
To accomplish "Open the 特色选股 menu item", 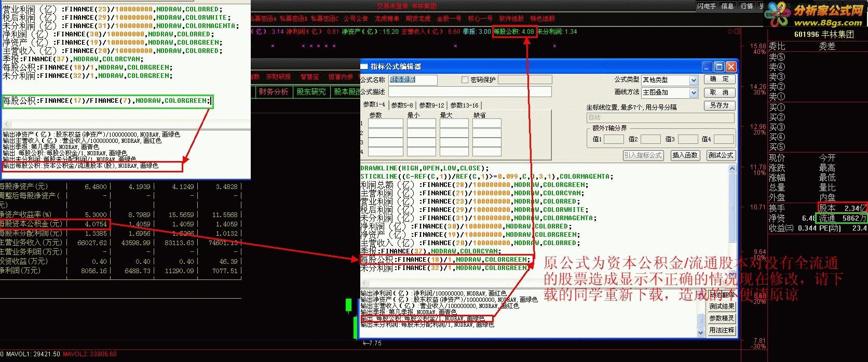I will (x=542, y=19).
